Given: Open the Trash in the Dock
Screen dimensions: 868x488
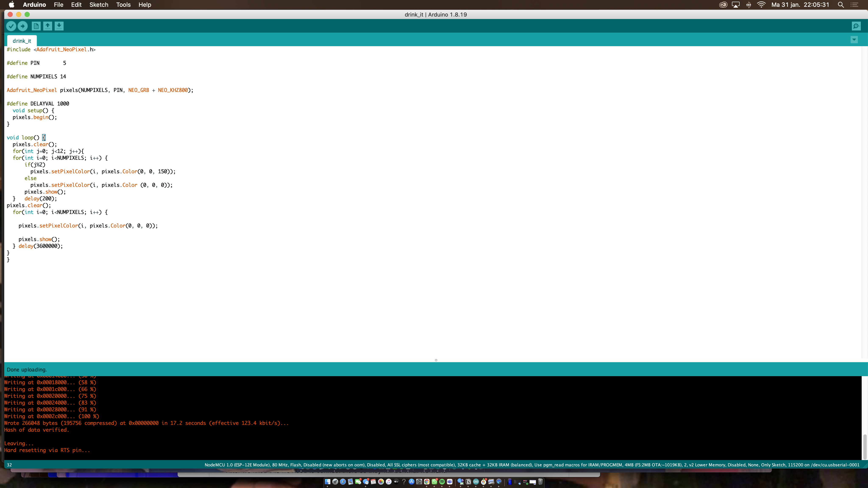Looking at the screenshot, I should (x=540, y=482).
